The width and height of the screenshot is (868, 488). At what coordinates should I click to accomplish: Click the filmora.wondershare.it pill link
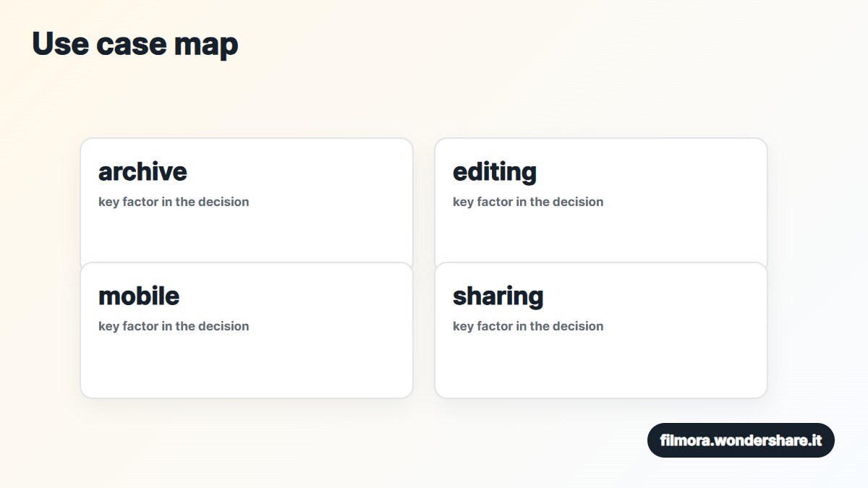pyautogui.click(x=741, y=440)
